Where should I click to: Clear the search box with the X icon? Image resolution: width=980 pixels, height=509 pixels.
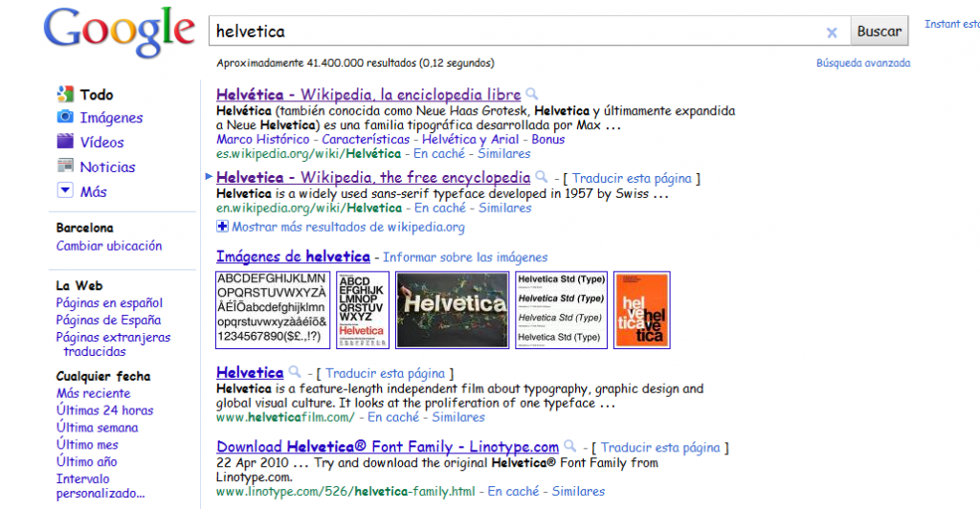[832, 33]
